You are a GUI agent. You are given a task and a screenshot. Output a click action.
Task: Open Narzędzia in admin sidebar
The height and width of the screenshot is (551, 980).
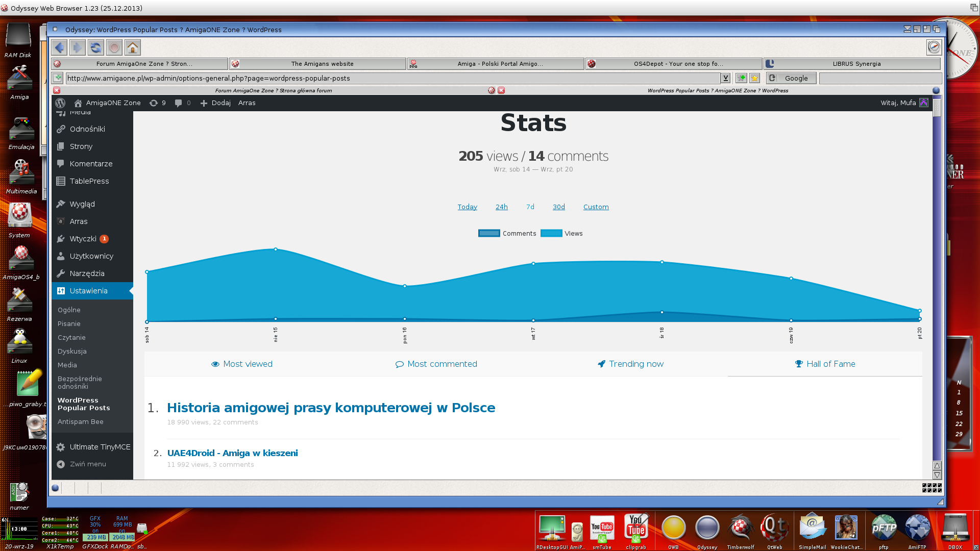coord(92,273)
